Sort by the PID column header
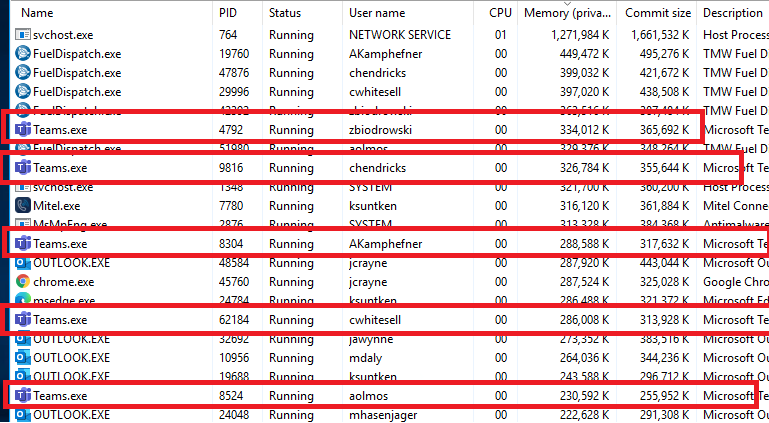 point(228,13)
